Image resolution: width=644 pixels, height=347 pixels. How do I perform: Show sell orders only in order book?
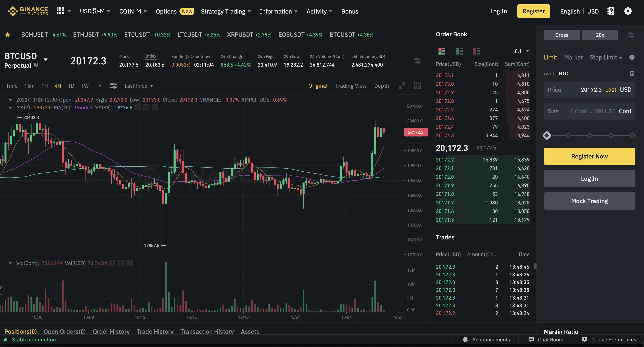[x=476, y=51]
